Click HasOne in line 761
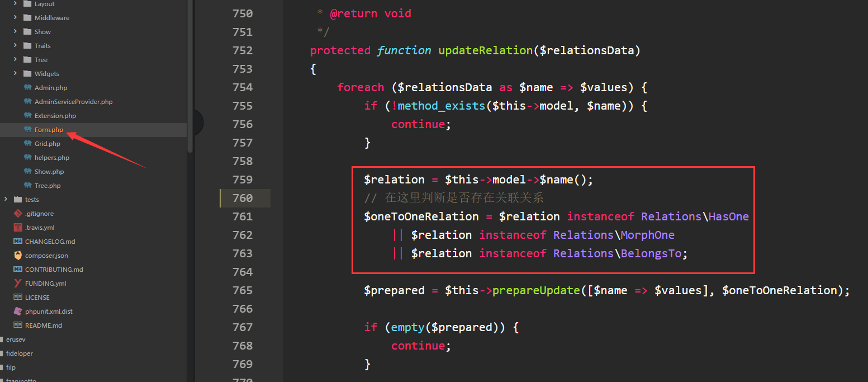The image size is (868, 382). 729,216
